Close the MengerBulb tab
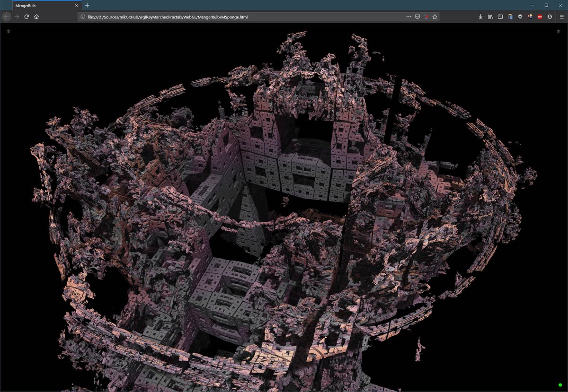Image resolution: width=568 pixels, height=392 pixels. (76, 5)
